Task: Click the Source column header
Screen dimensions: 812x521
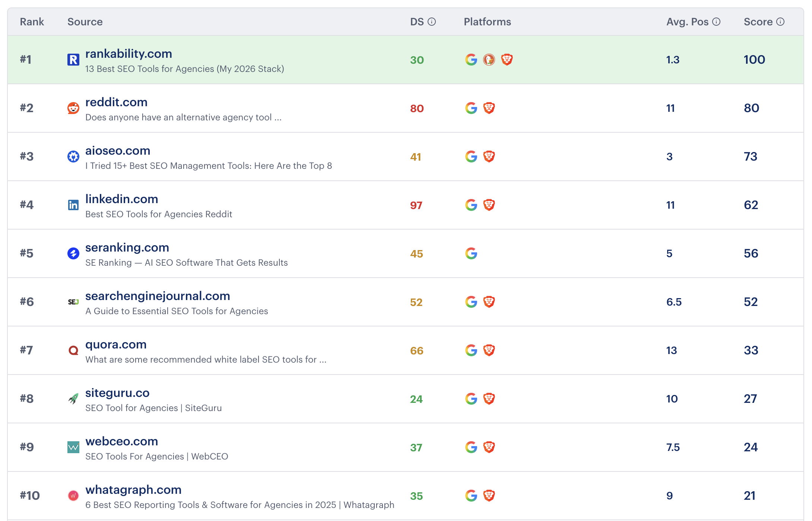Action: pyautogui.click(x=85, y=22)
